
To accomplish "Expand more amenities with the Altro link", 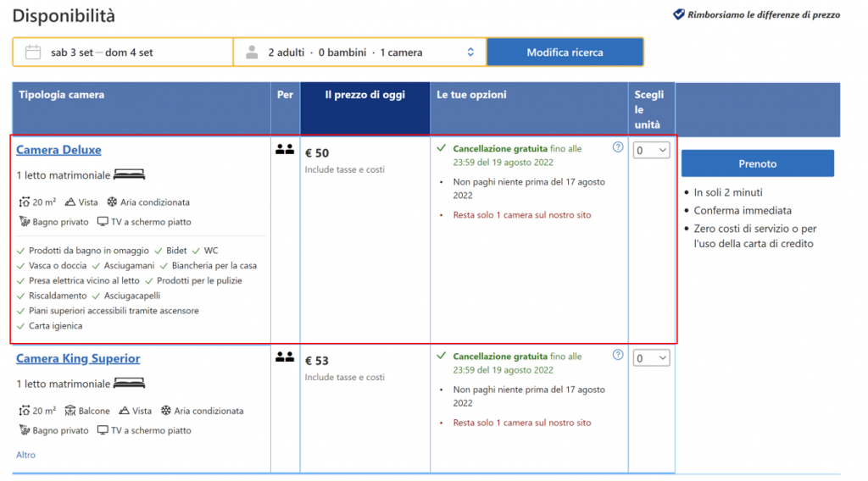I will point(26,455).
